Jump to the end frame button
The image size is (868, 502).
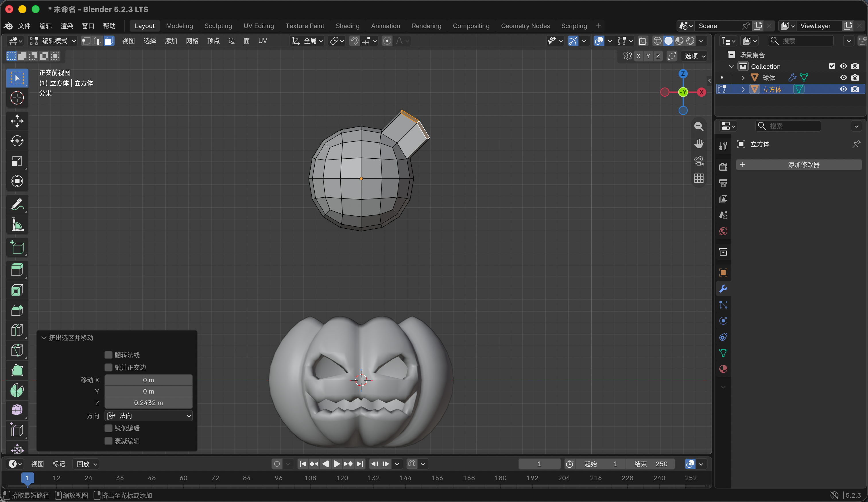pyautogui.click(x=360, y=464)
